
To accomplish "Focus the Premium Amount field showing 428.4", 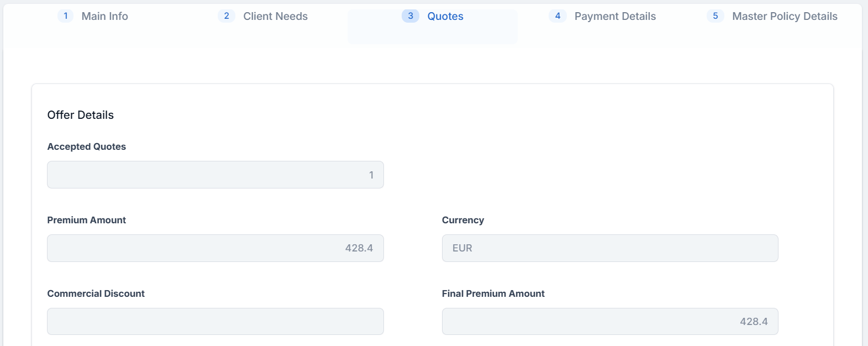I will pos(215,248).
